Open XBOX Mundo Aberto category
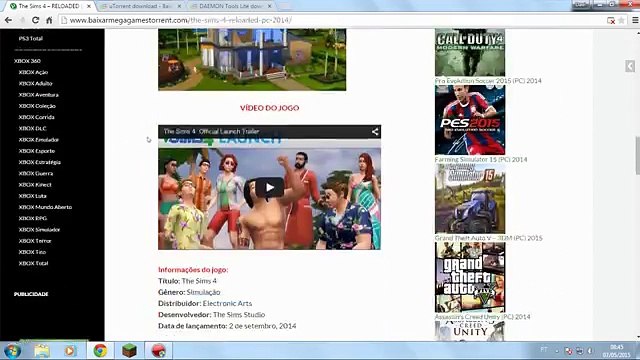 tap(45, 207)
